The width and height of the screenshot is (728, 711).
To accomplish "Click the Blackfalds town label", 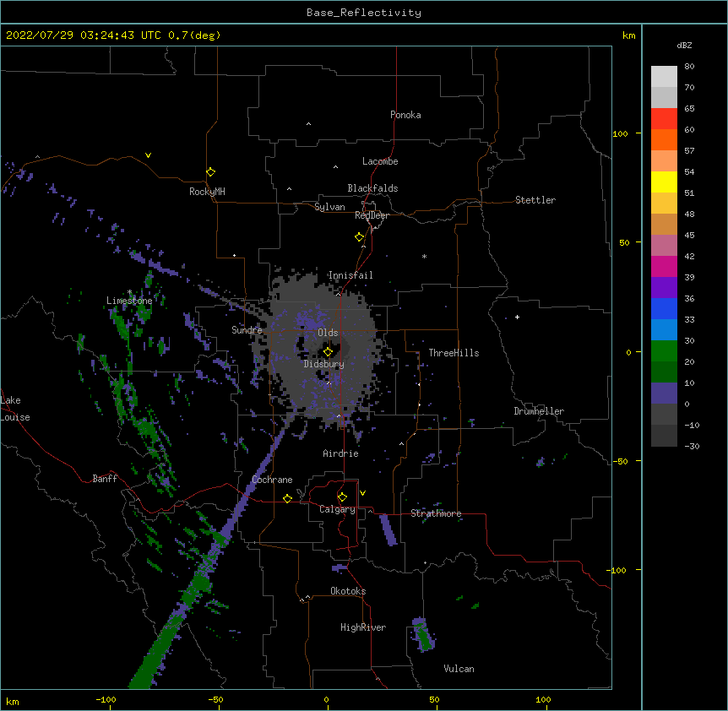I will (372, 188).
